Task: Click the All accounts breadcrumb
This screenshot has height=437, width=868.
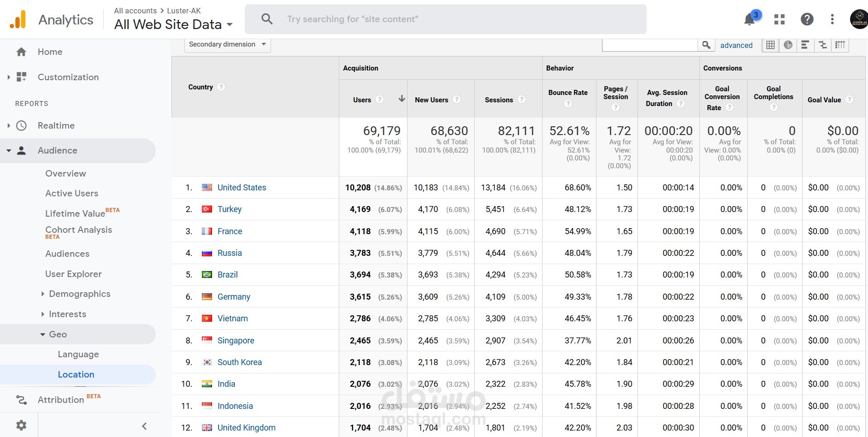Action: coord(136,11)
